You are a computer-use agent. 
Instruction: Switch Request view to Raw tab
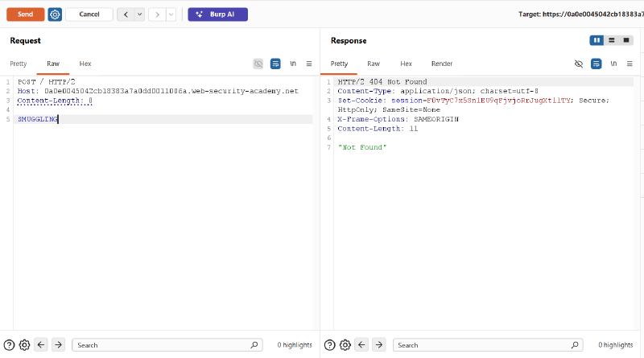53,64
